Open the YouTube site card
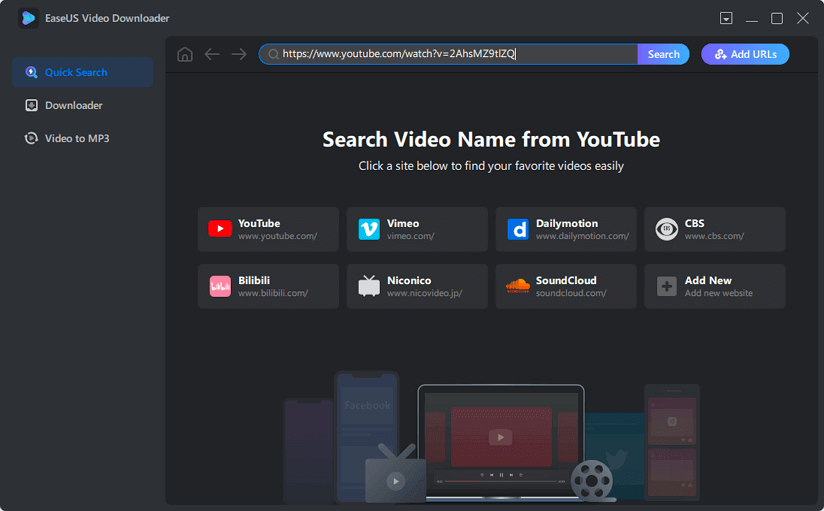Image resolution: width=824 pixels, height=511 pixels. [269, 229]
